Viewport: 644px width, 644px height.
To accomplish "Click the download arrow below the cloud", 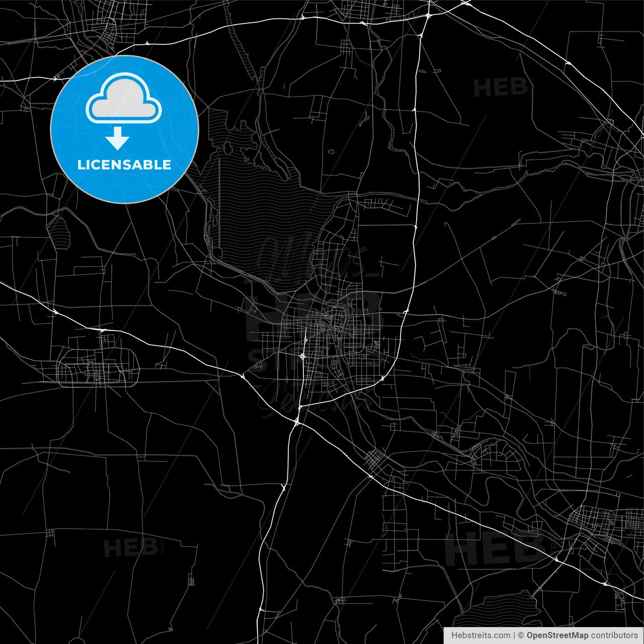I will 118,139.
